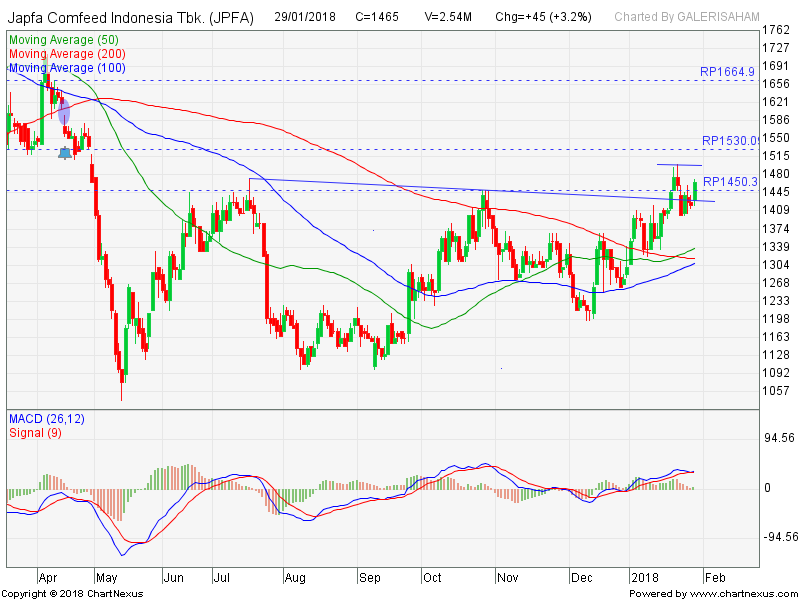Screen dimensions: 800x600
Task: Click the May label on time axis
Action: [106, 577]
